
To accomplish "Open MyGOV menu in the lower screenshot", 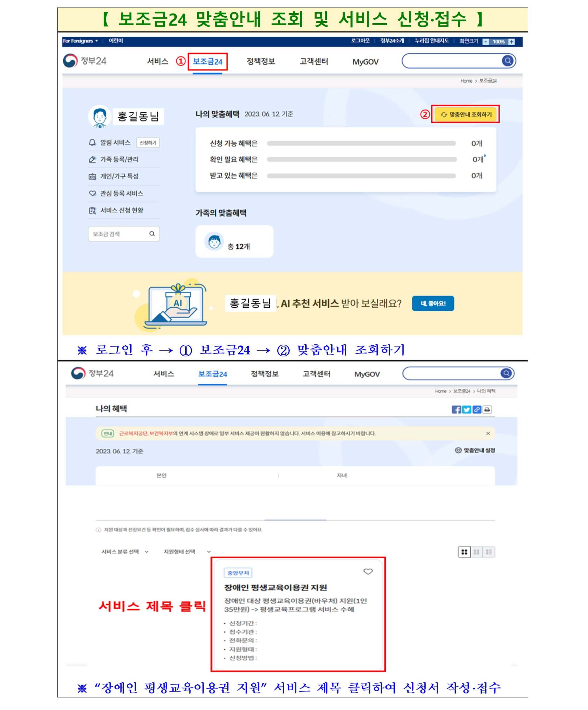I will [367, 374].
